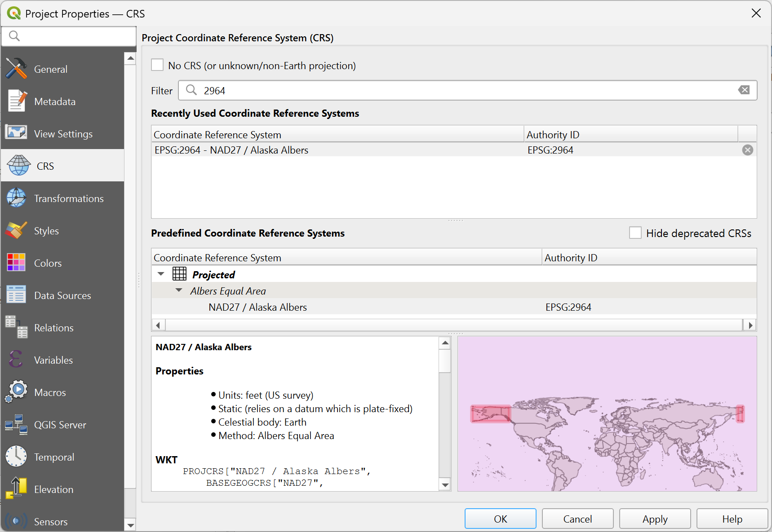Click the OK button

click(500, 519)
